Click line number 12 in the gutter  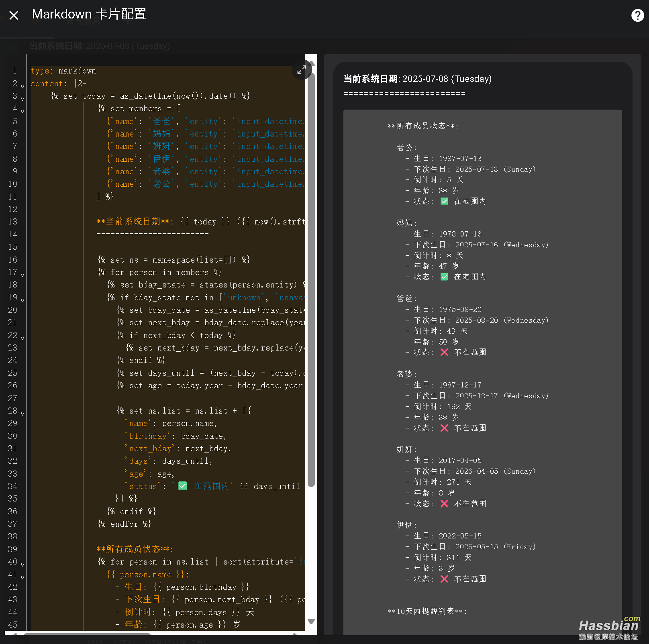coord(13,209)
